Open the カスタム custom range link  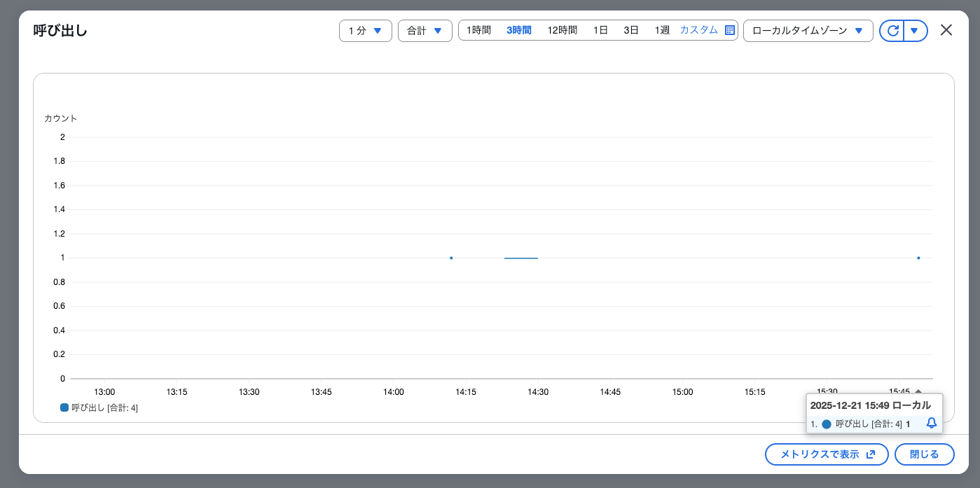698,30
